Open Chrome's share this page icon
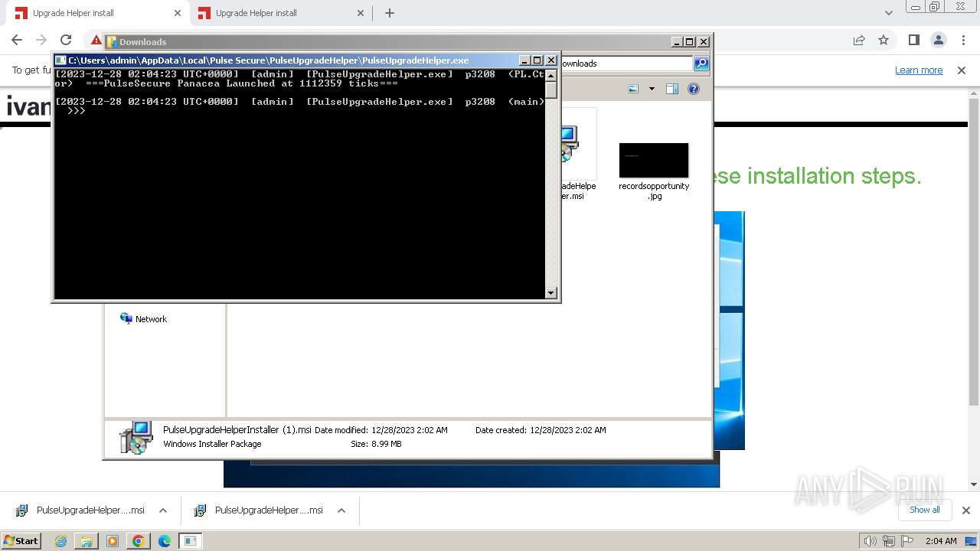 pos(859,40)
